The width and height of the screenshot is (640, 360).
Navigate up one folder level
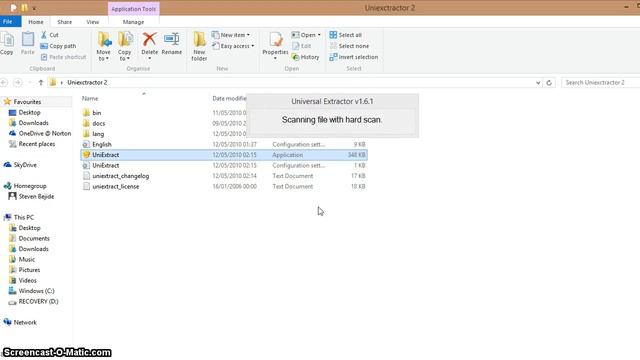tap(41, 82)
